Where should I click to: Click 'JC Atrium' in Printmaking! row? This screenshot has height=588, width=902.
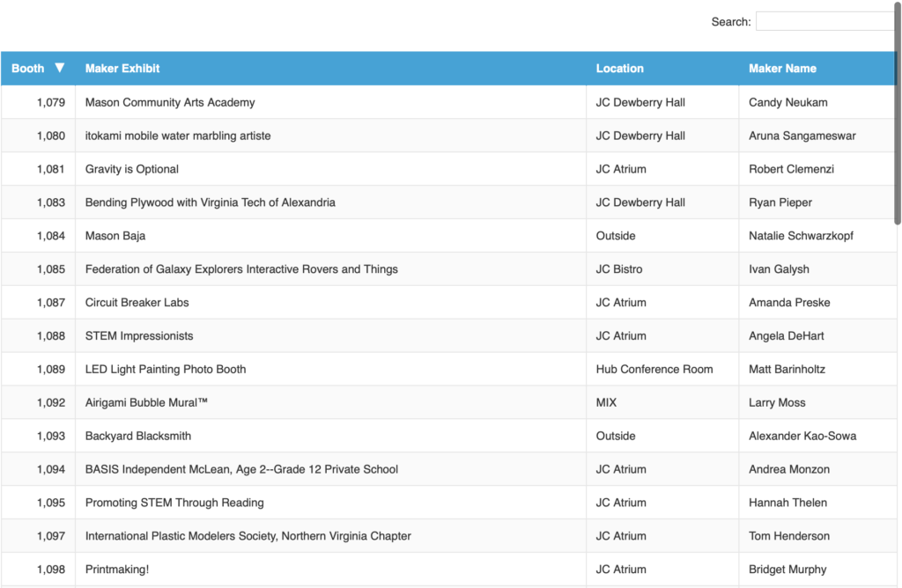[x=621, y=569]
